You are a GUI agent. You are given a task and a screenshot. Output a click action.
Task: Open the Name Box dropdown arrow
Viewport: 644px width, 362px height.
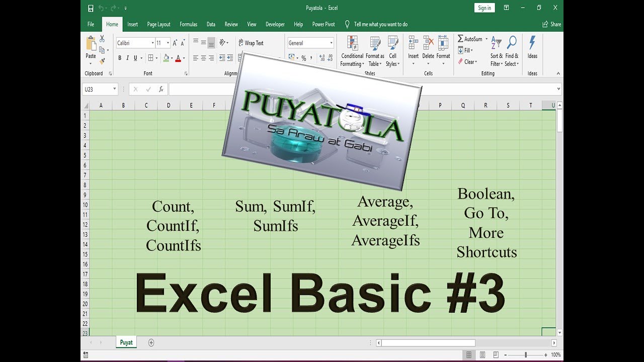(x=115, y=89)
